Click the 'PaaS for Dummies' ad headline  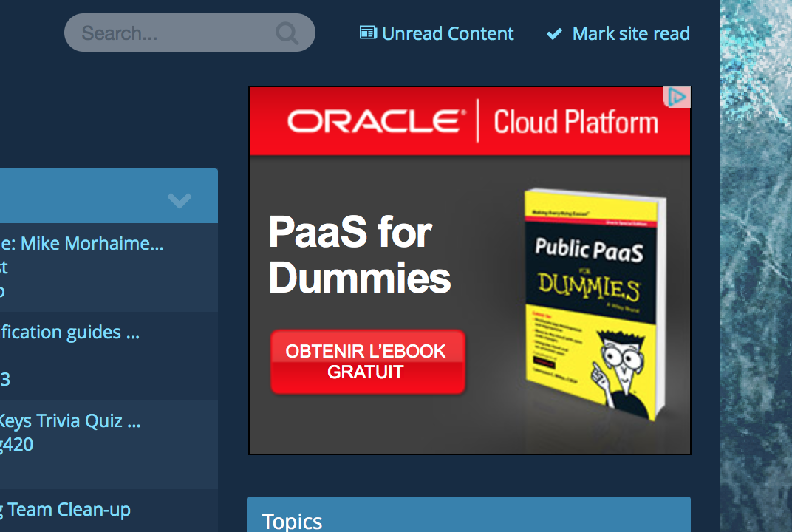coord(360,255)
